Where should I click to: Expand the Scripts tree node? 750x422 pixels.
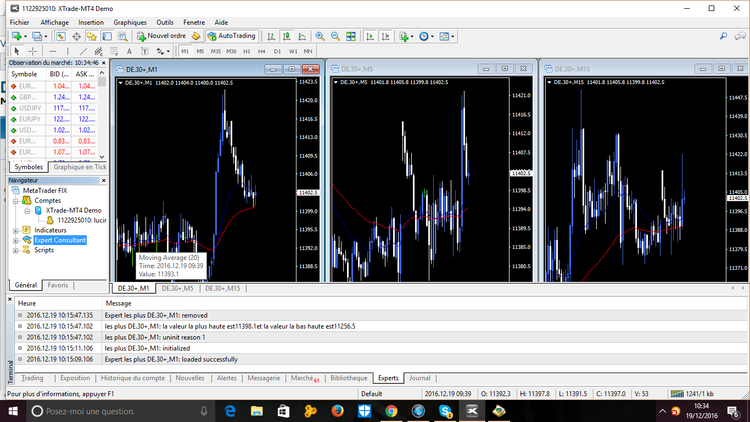pos(13,250)
